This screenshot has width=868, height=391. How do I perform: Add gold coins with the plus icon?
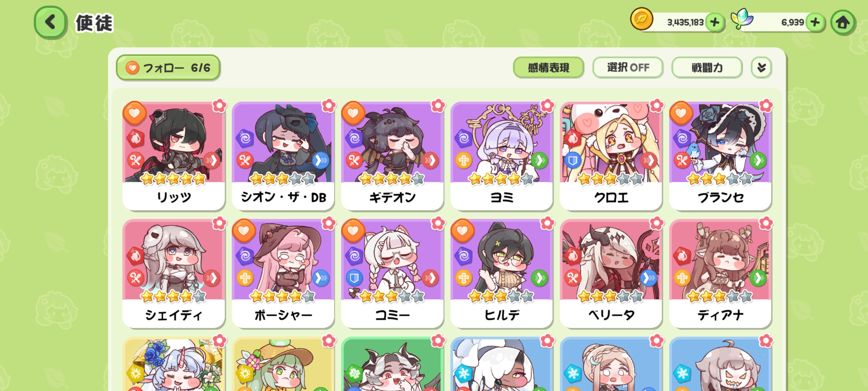point(715,23)
